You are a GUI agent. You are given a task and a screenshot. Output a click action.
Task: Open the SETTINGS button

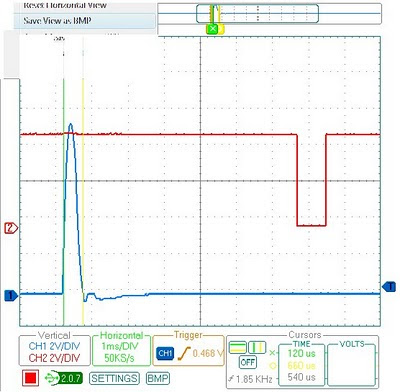(114, 378)
